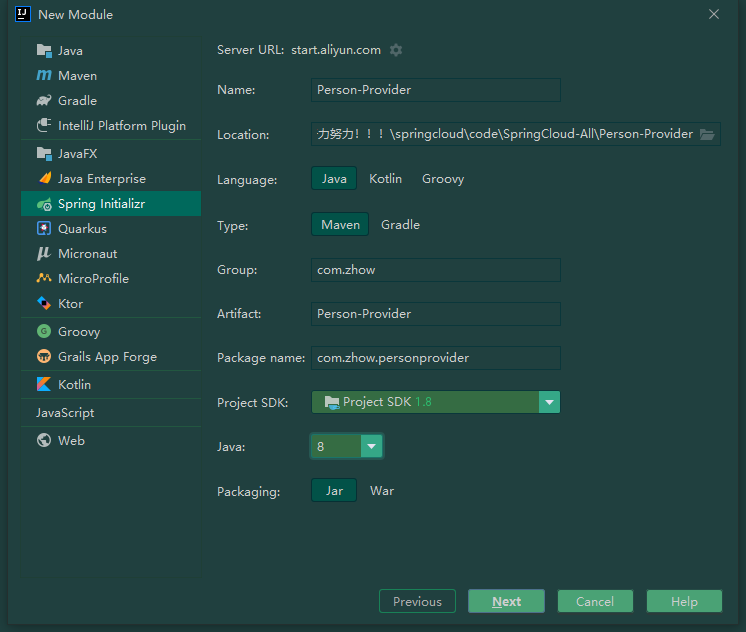Pick the Quarkus icon
The width and height of the screenshot is (746, 632).
44,228
